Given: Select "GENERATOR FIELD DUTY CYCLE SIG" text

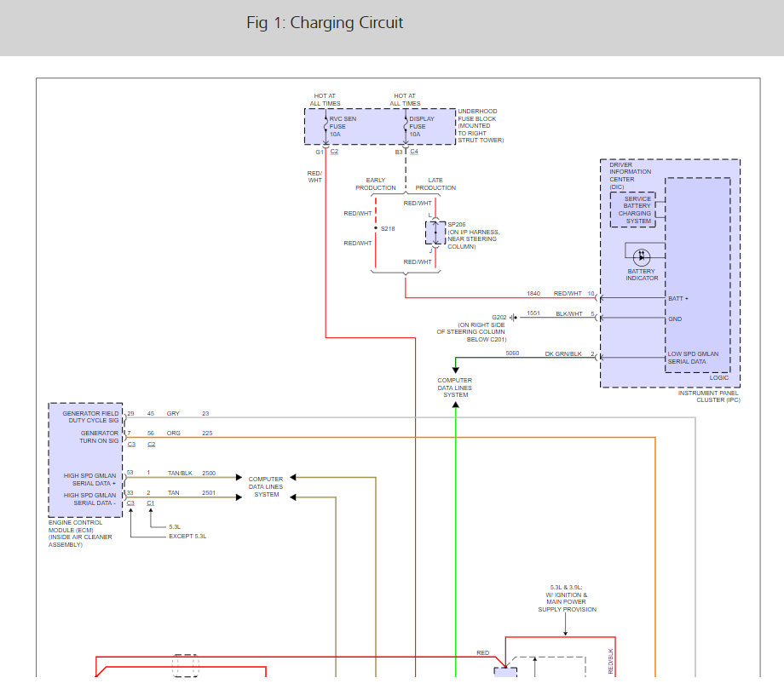Looking at the screenshot, I should pos(90,417).
